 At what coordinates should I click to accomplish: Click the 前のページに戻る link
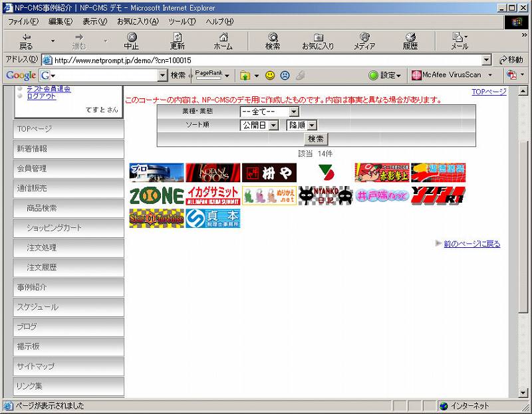(x=472, y=244)
